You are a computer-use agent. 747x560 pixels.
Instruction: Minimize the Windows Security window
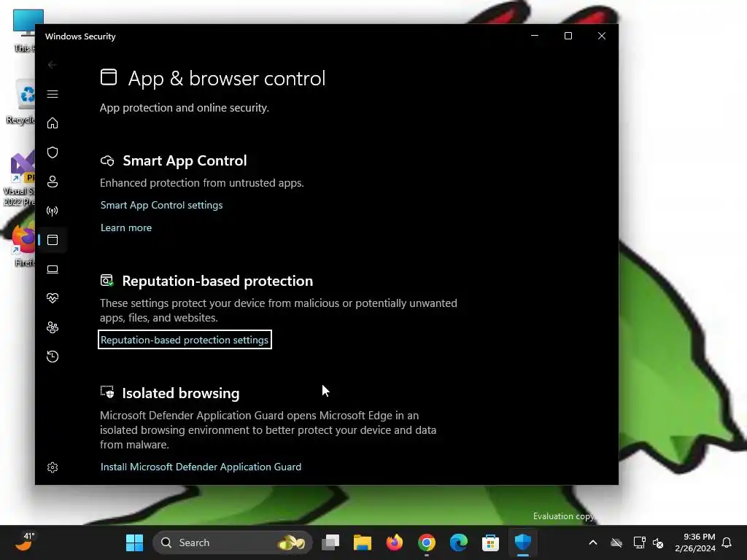coord(535,36)
